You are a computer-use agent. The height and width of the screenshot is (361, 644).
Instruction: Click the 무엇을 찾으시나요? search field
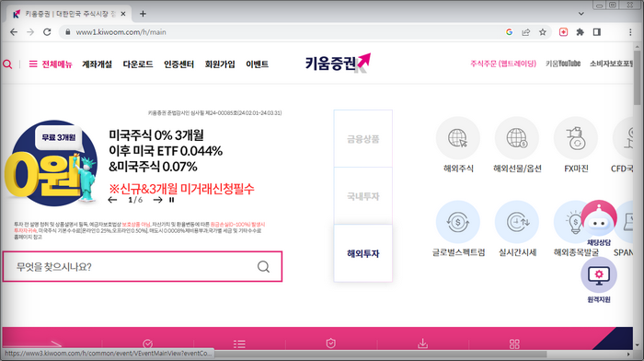(x=142, y=266)
